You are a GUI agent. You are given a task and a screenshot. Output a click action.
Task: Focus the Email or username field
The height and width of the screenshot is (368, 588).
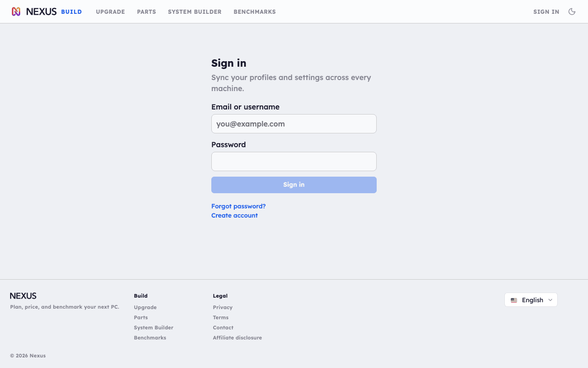click(294, 124)
